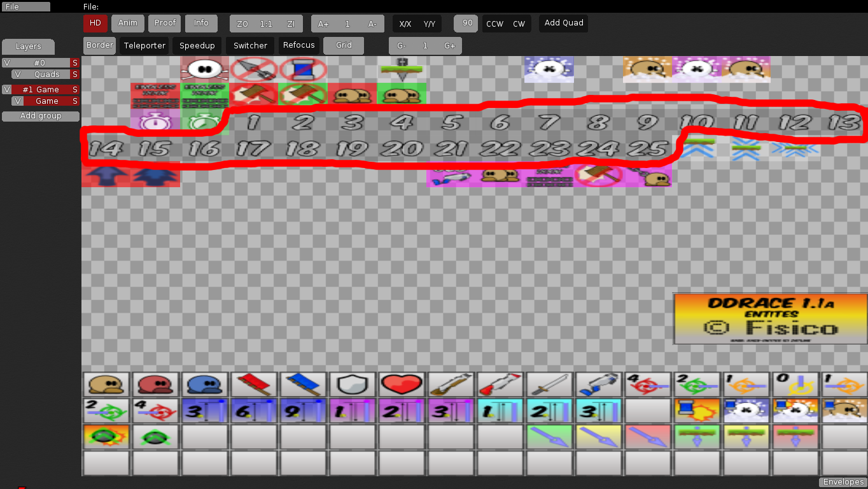Select the yellow 0 stopped laser entity

tap(795, 385)
